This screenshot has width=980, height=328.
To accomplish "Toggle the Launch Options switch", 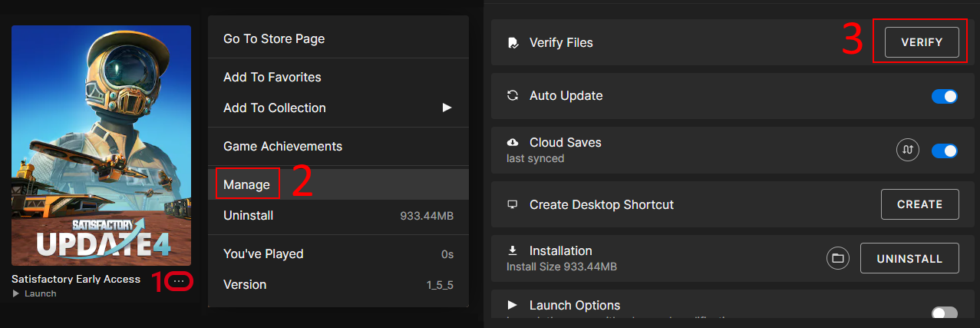I will (x=945, y=313).
